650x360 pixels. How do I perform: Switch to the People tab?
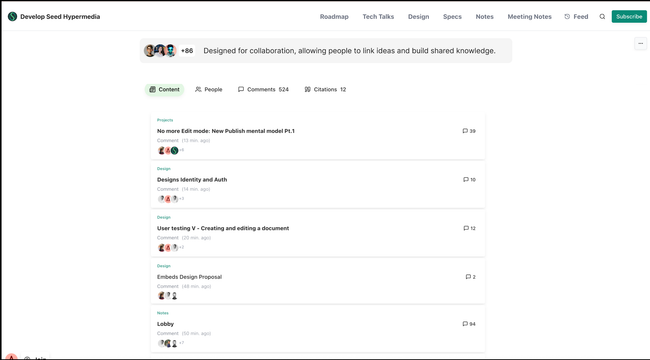(209, 89)
